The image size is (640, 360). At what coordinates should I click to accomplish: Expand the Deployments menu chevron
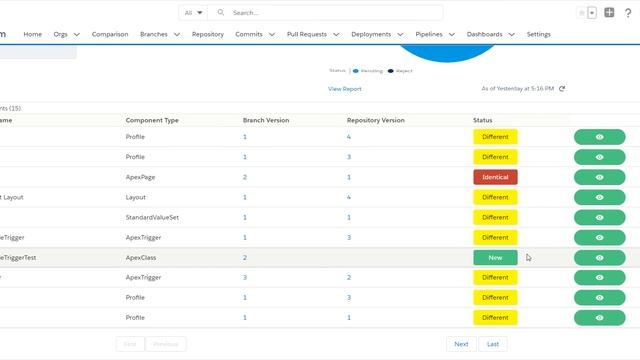coord(400,35)
